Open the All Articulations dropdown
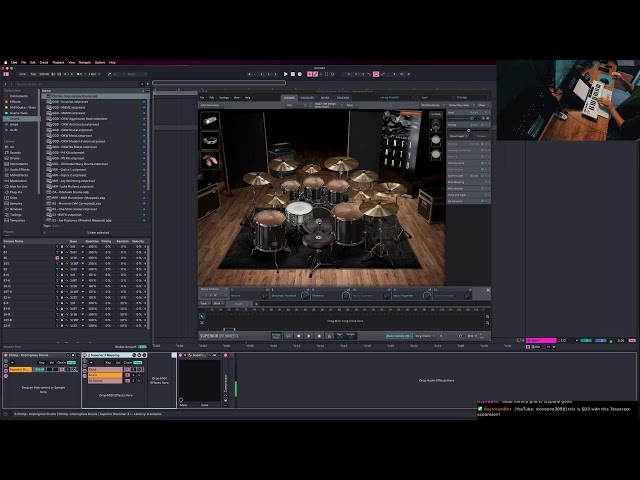The image size is (640, 480). click(432, 105)
